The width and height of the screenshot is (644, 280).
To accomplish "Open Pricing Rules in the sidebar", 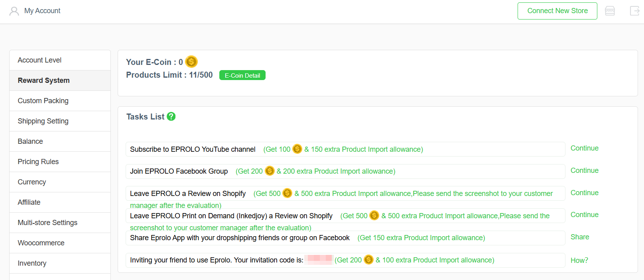I will [60, 162].
